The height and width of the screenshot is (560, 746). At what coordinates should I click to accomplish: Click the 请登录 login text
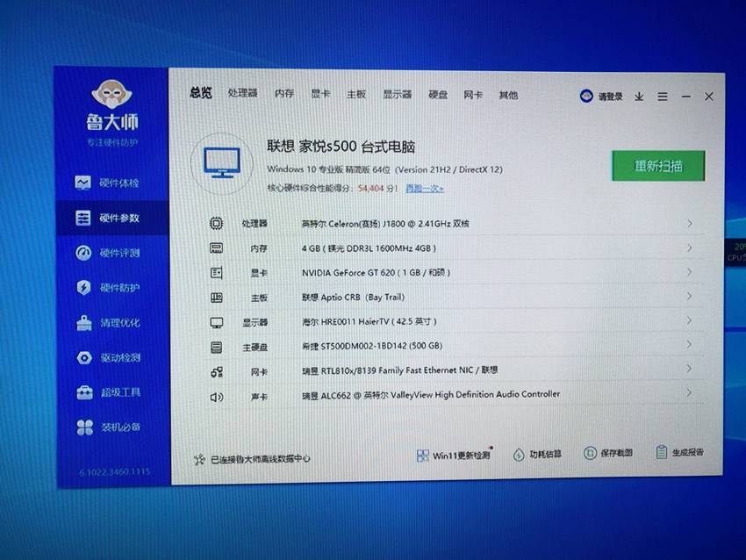click(x=611, y=97)
